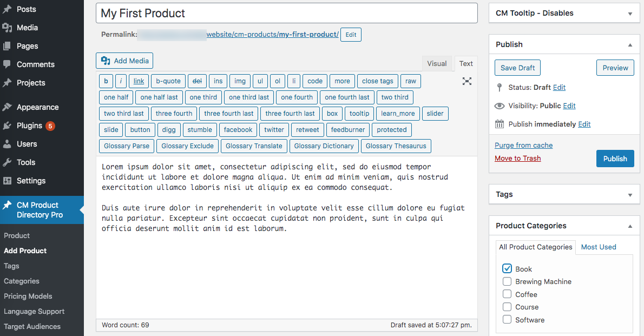644x336 pixels.
Task: Open Appearance via paintbrush icon
Action: pyautogui.click(x=7, y=107)
